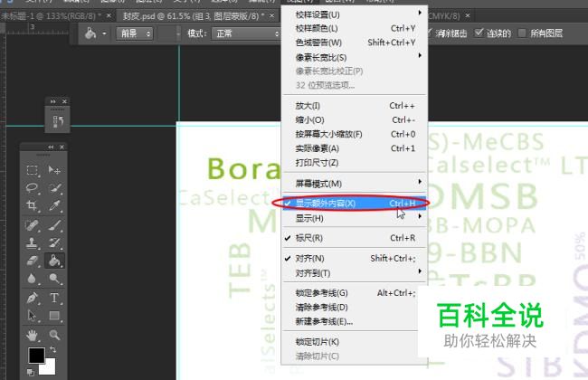This screenshot has height=380, width=588.
Task: Select the Healing Brush tool
Action: [x=33, y=225]
